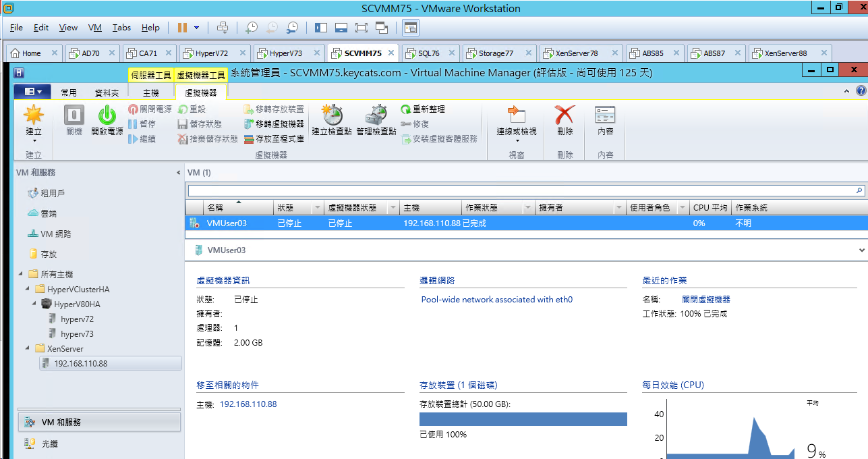Select VM 網路 in navigation pane
The image size is (868, 459).
tap(49, 234)
